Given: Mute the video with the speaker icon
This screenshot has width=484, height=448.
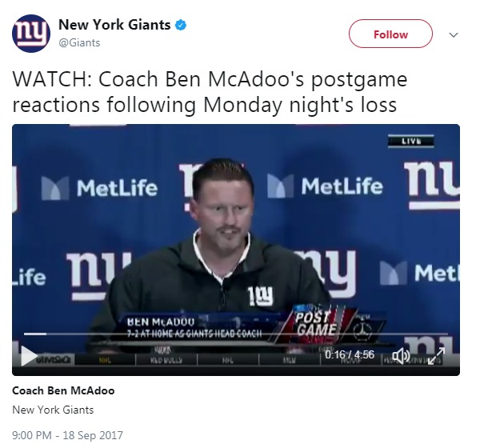Looking at the screenshot, I should [400, 355].
